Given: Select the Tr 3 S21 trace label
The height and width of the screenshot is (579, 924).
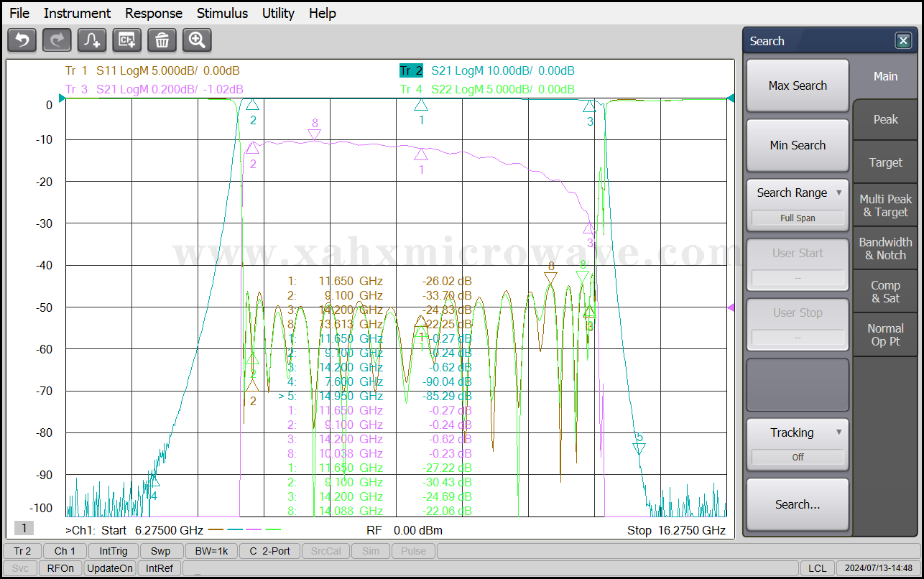Looking at the screenshot, I should [154, 89].
